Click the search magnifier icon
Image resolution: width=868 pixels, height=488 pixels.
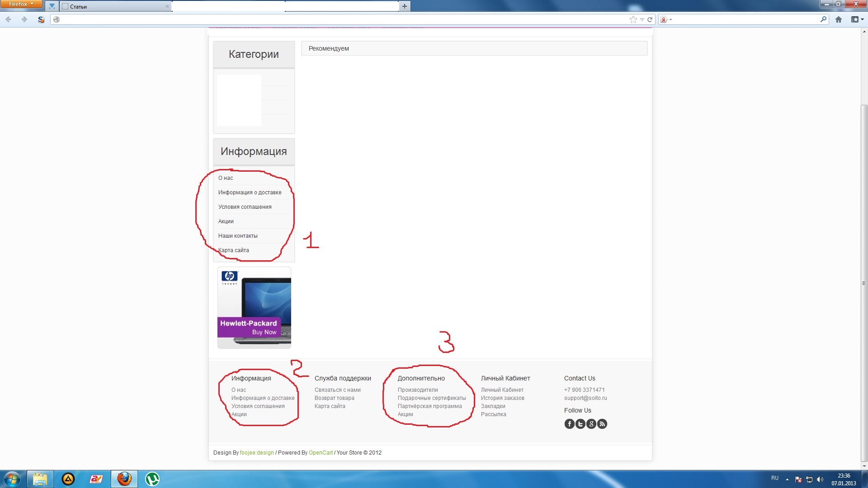click(823, 19)
